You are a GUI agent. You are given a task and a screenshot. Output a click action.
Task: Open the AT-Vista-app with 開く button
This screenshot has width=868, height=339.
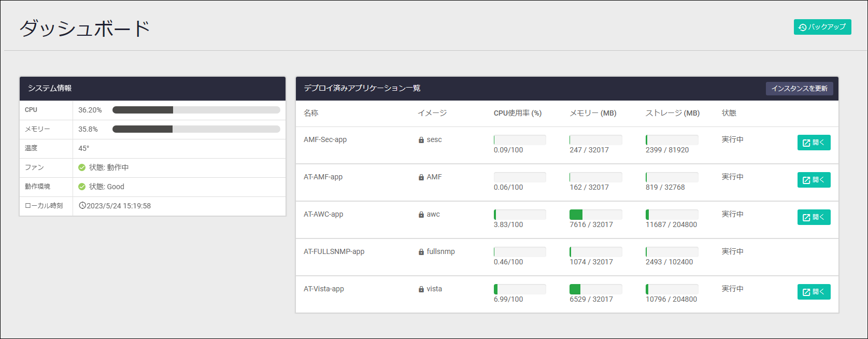tap(814, 292)
